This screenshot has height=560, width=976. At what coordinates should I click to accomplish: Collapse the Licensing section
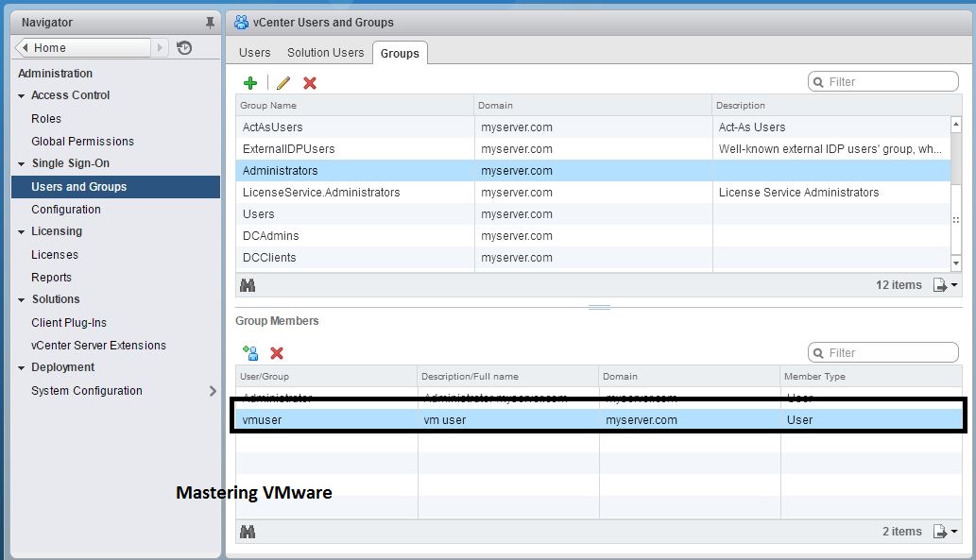(x=21, y=232)
